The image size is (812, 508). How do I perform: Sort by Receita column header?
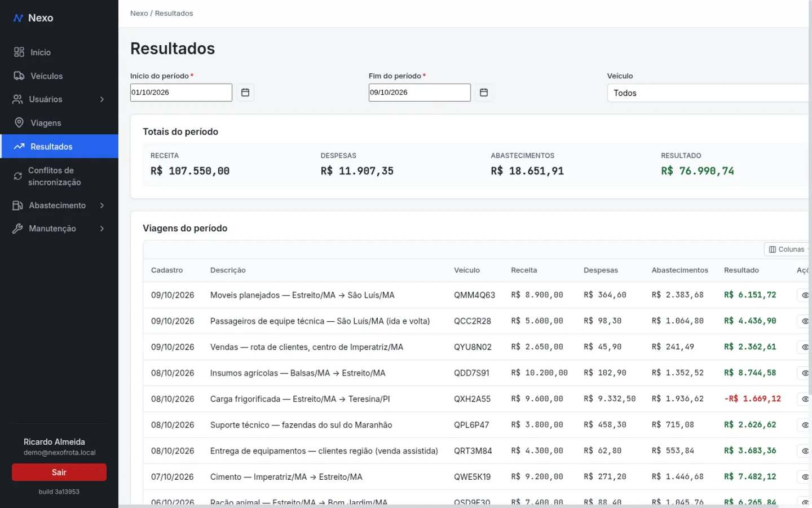pos(524,270)
